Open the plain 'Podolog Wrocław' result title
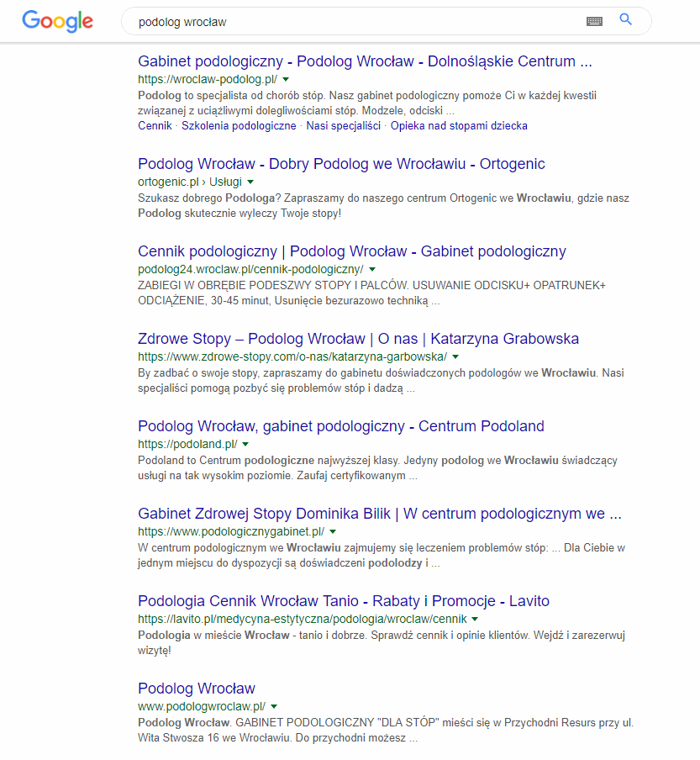This screenshot has height=760, width=700. (x=196, y=689)
